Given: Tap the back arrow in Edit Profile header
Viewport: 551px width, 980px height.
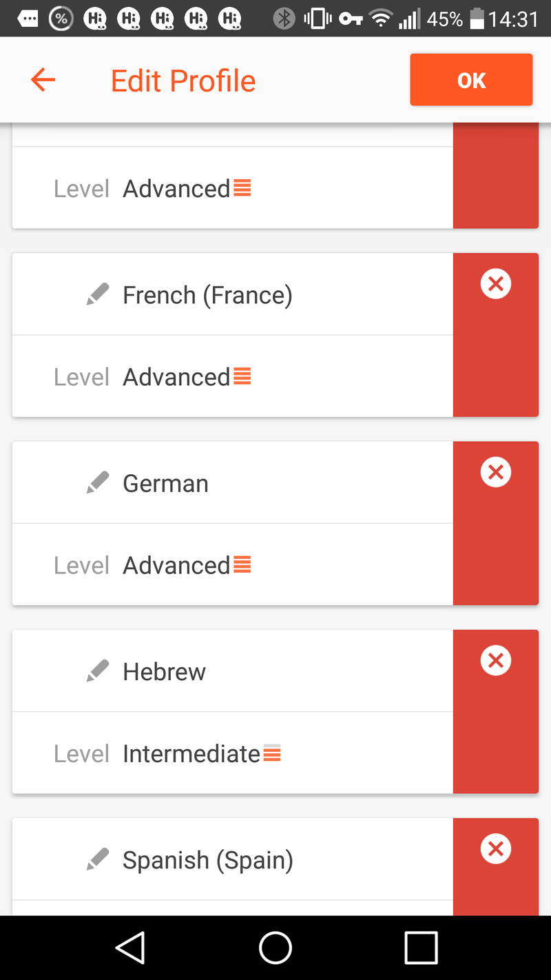Looking at the screenshot, I should 43,81.
